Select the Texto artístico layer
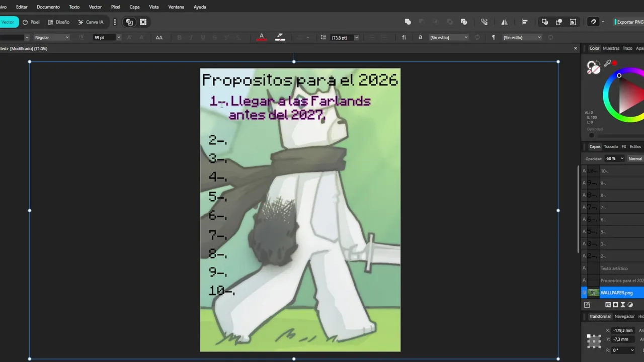 click(x=613, y=268)
